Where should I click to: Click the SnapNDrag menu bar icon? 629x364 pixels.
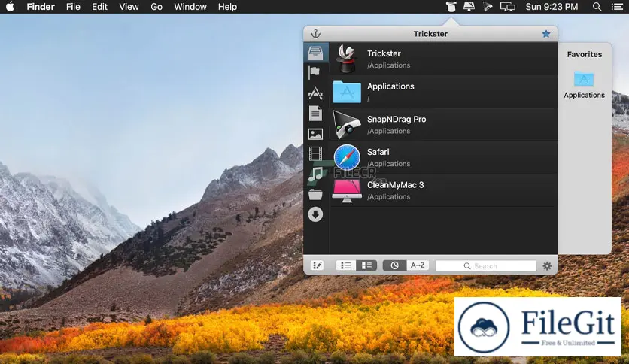tap(488, 7)
